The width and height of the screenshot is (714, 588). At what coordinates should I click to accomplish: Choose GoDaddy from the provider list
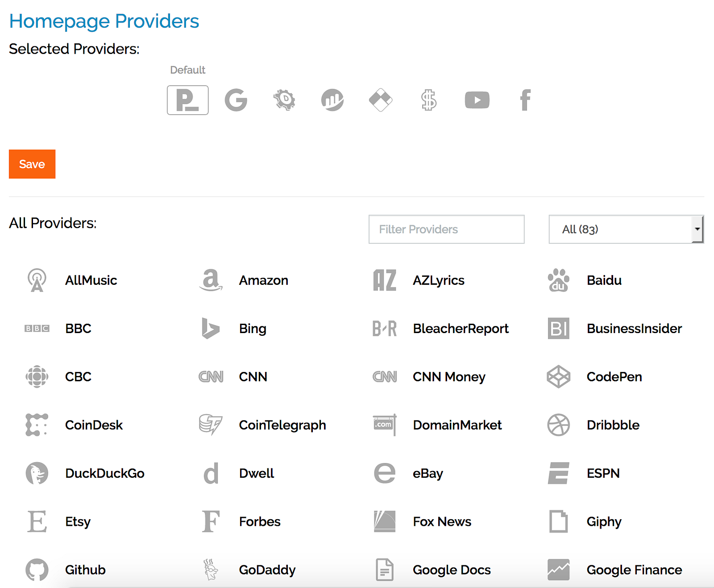tap(267, 570)
